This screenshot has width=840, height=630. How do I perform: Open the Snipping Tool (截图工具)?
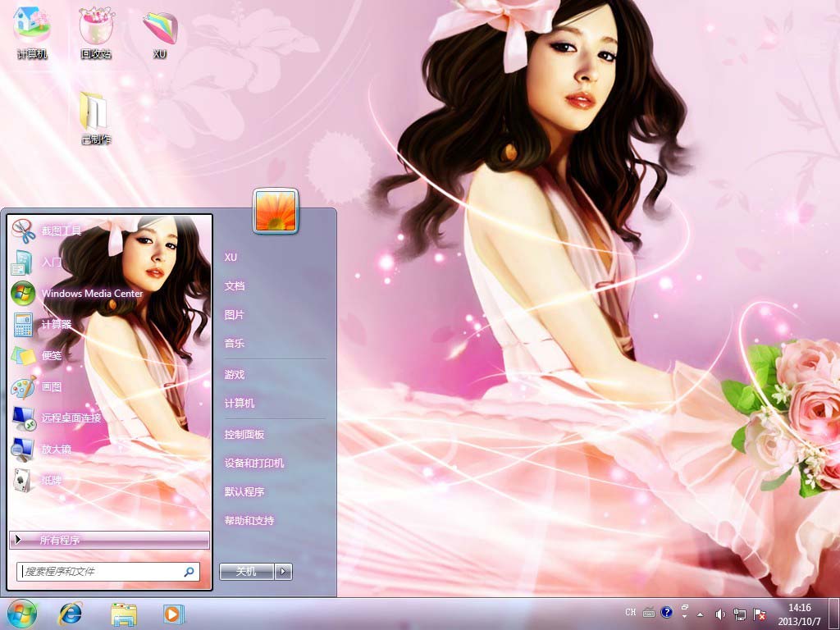click(61, 231)
